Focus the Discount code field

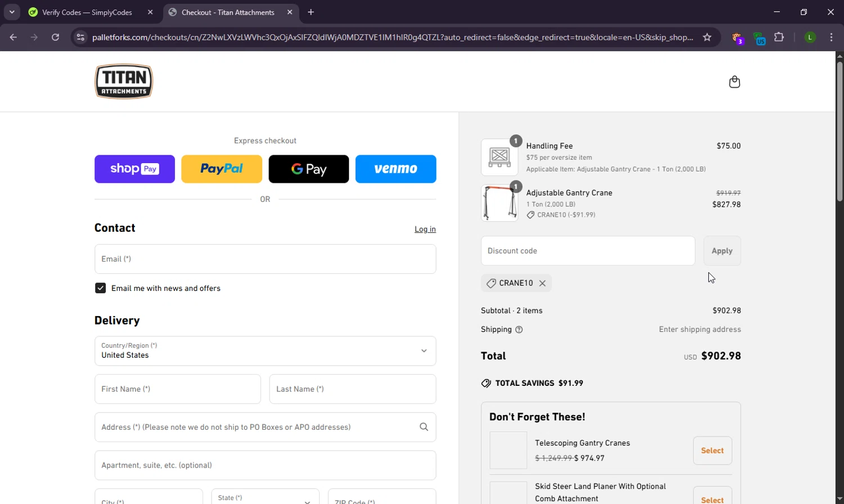click(x=588, y=251)
